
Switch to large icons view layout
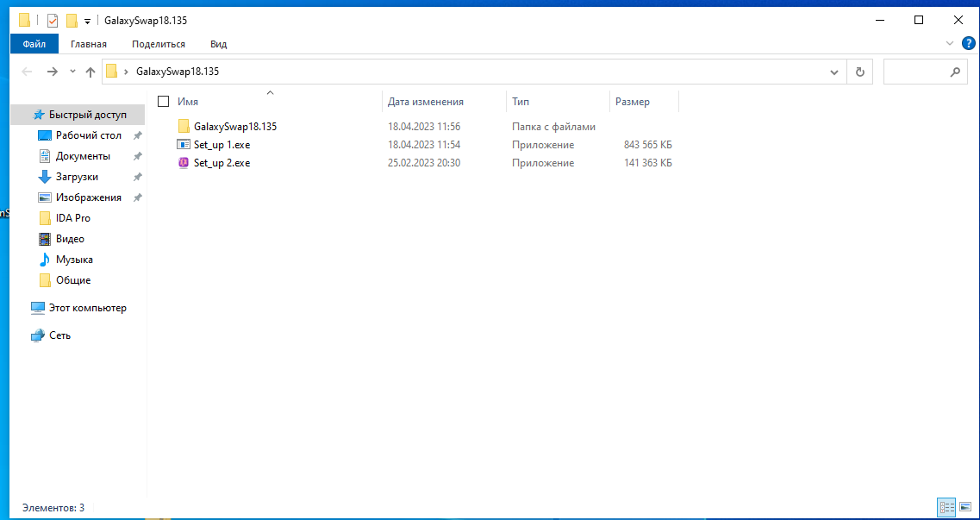click(964, 508)
